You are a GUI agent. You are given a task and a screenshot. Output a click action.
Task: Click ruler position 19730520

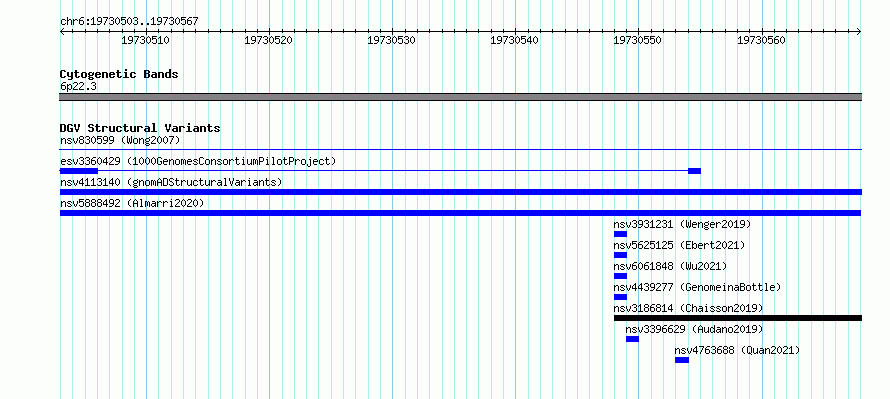(x=268, y=40)
